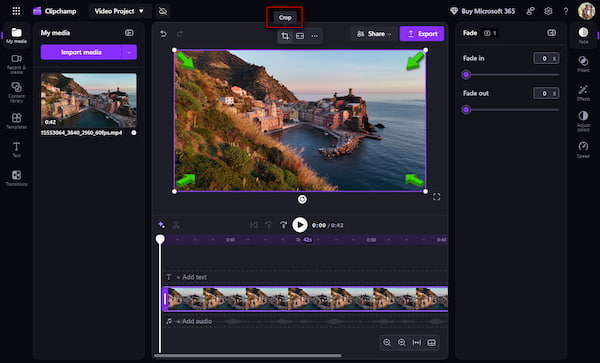Image resolution: width=600 pixels, height=363 pixels.
Task: Zoom in the timeline
Action: [401, 343]
